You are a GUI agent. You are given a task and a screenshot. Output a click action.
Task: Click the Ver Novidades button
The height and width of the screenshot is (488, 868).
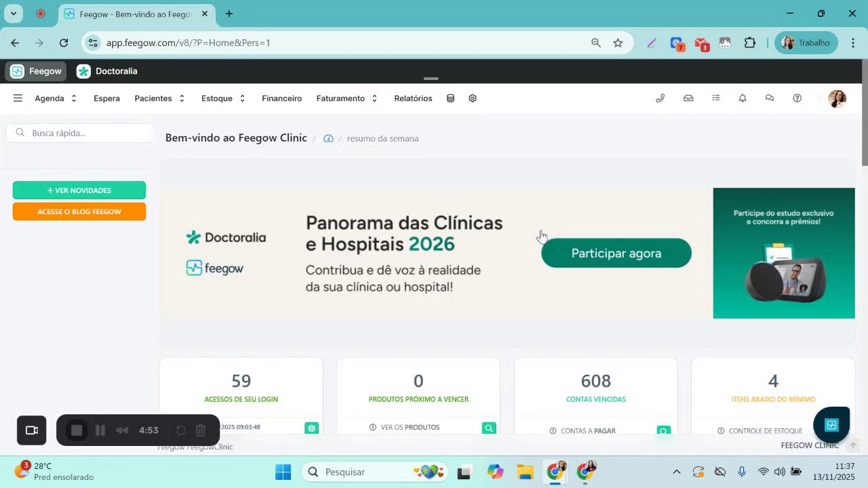pos(79,190)
